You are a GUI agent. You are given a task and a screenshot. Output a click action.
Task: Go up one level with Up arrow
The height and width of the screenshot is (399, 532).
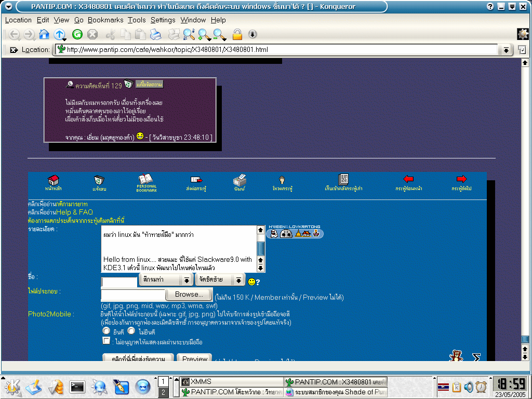59,34
